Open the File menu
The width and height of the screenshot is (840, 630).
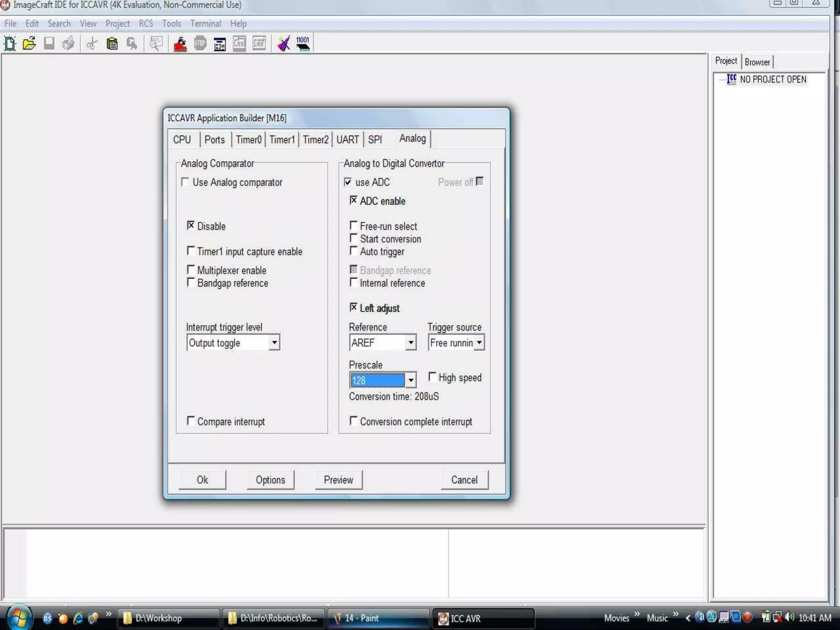(10, 24)
